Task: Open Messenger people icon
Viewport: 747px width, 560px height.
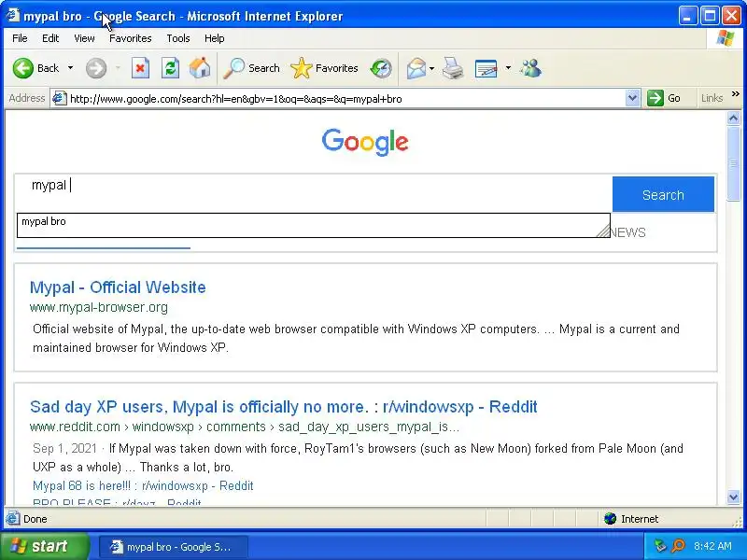Action: pos(530,68)
